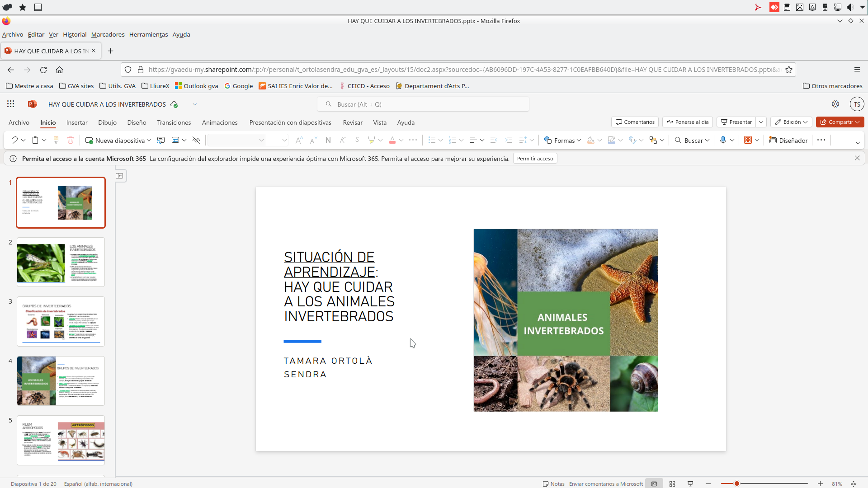Open the Insertar ribbon tab
The image size is (868, 488).
click(77, 122)
